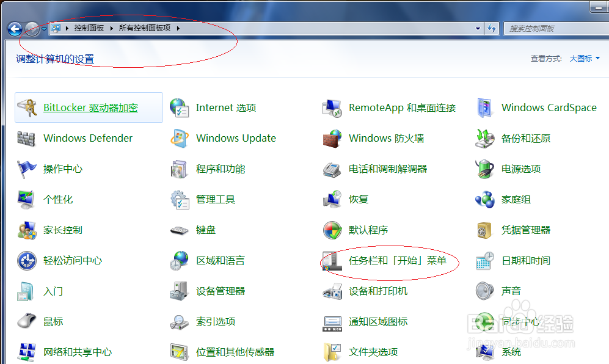Open 电话和调制解调器 icon
Screen dimensions: 609x364
[332, 169]
